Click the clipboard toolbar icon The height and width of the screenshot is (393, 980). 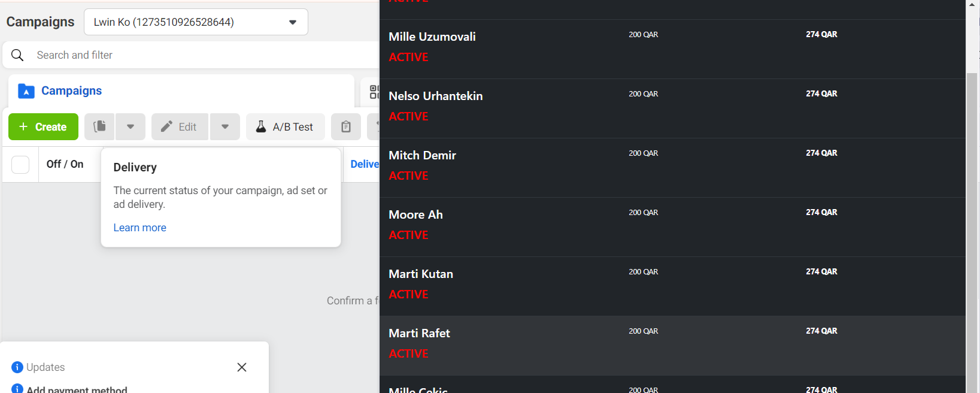346,126
